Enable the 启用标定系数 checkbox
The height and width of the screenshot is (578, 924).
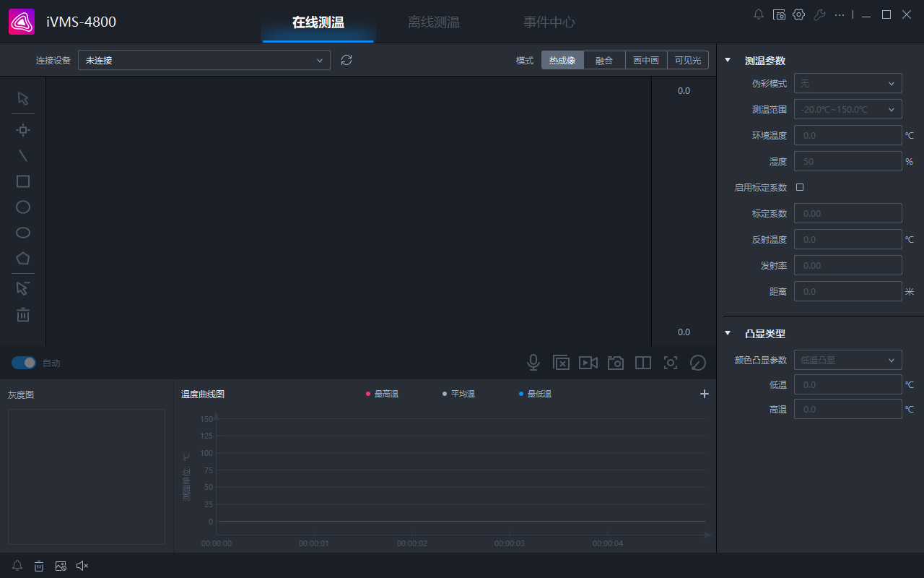(800, 187)
